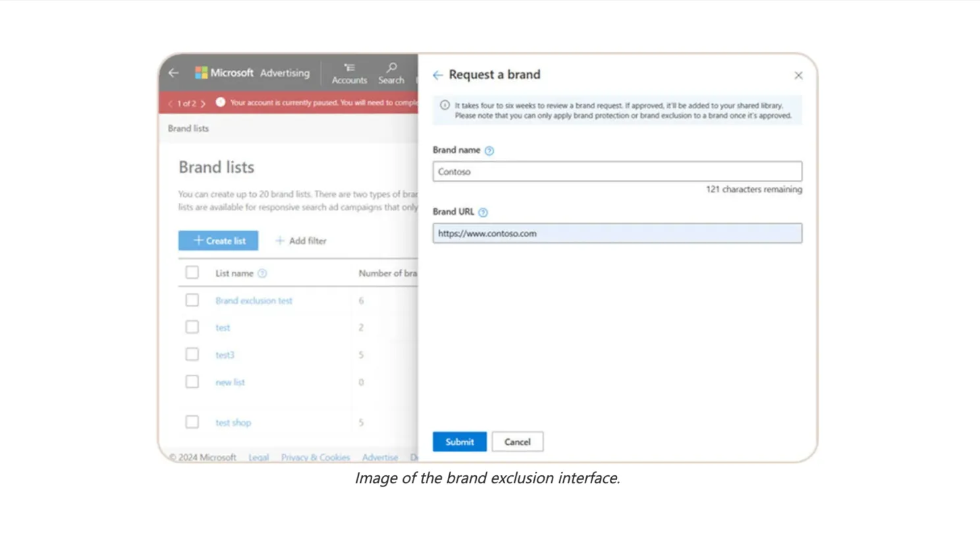Go to previous notification arrow

point(171,103)
